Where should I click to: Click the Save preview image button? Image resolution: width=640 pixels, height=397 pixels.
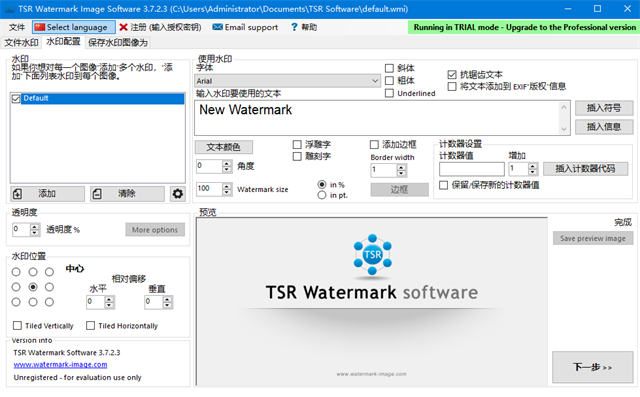tap(593, 238)
